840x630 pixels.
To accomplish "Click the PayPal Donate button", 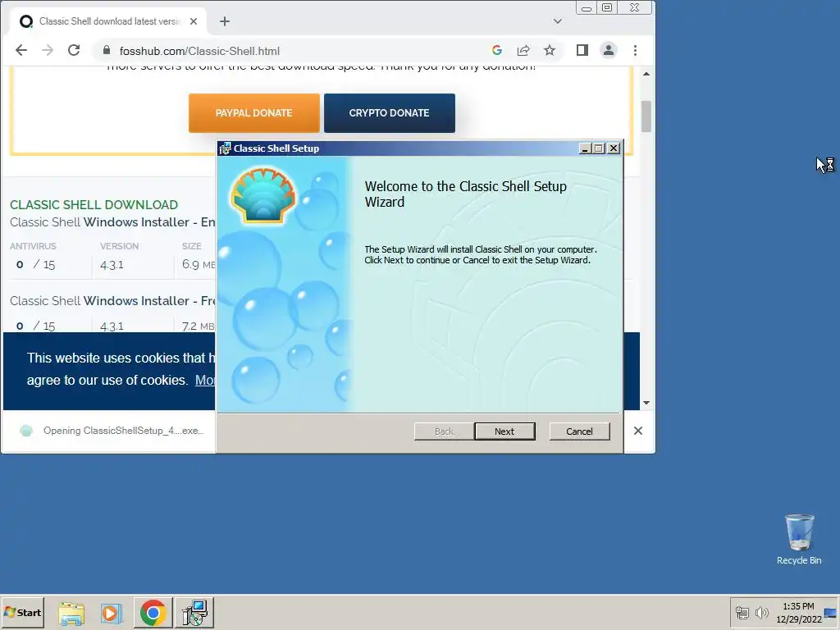I will 254,113.
